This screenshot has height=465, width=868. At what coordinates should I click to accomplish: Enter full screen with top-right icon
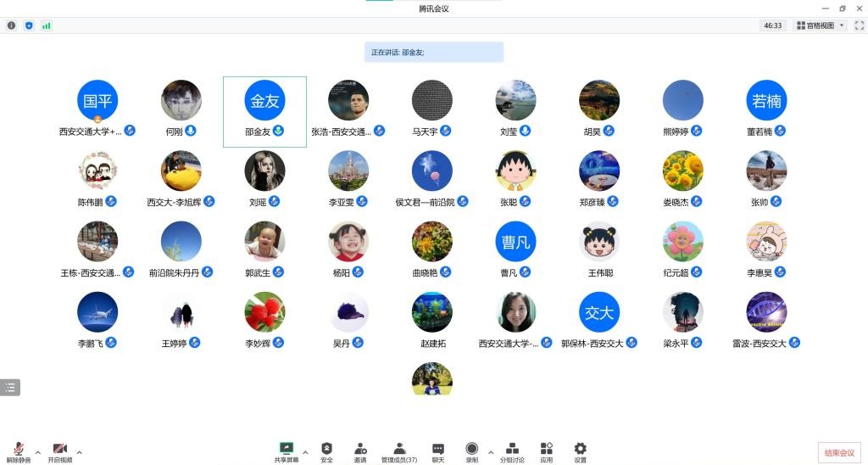859,25
